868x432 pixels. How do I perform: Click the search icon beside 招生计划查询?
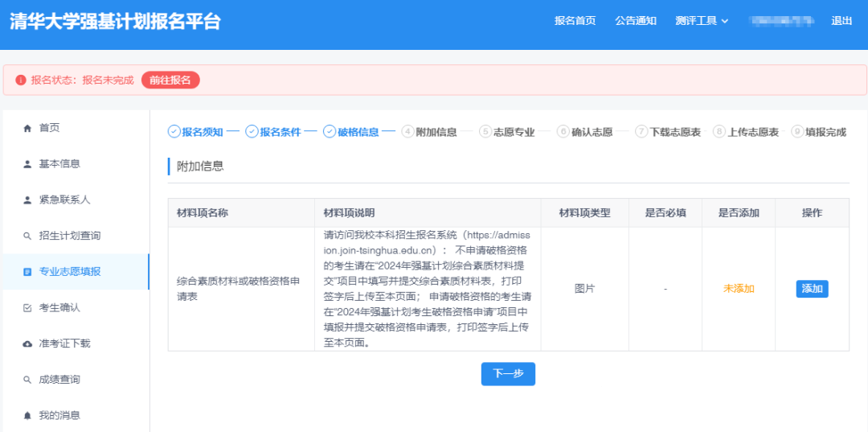(x=27, y=236)
